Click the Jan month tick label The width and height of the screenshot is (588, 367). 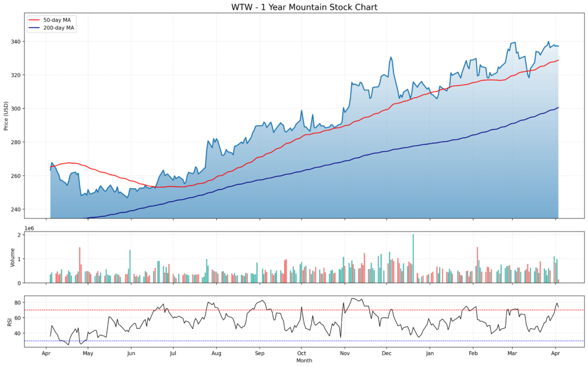(x=430, y=353)
